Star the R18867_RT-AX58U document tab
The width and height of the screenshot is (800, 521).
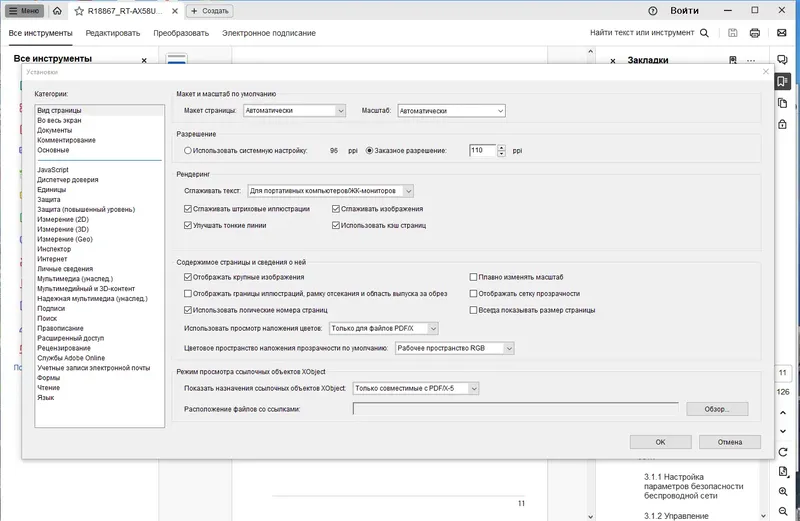tap(79, 11)
